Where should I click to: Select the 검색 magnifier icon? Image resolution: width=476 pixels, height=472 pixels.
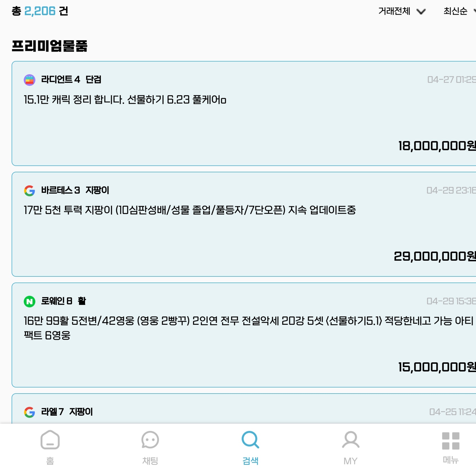click(250, 440)
